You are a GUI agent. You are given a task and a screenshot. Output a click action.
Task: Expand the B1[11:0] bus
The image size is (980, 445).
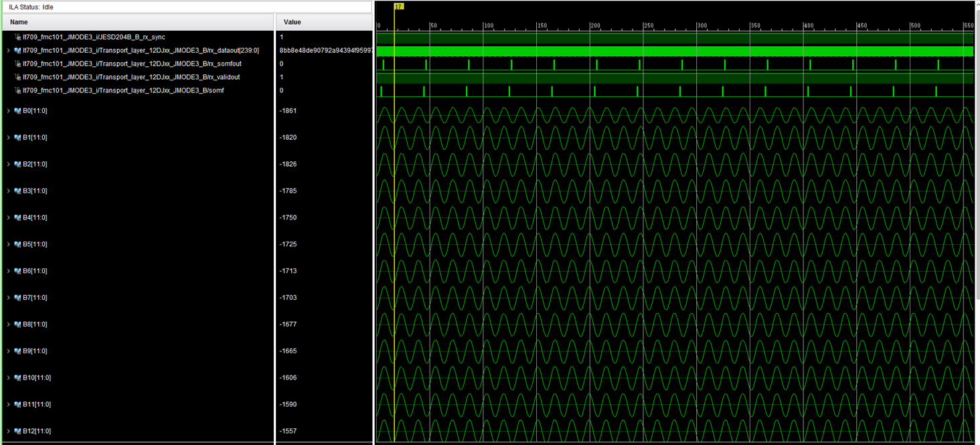tap(8, 138)
